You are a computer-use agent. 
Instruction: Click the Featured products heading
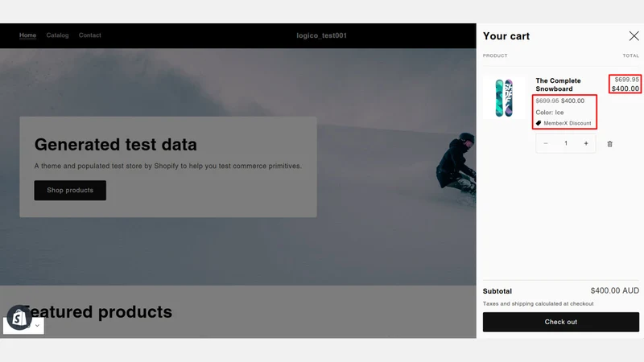[97, 312]
